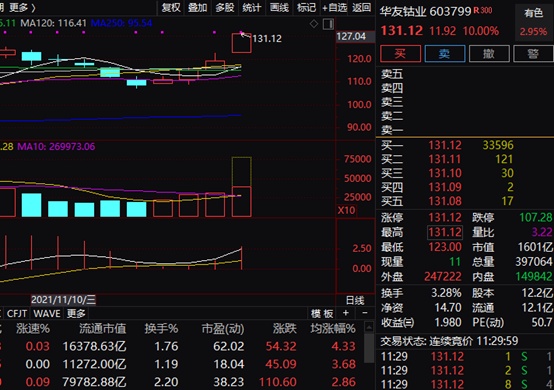Click the minus icon beside 模板

(x=365, y=313)
